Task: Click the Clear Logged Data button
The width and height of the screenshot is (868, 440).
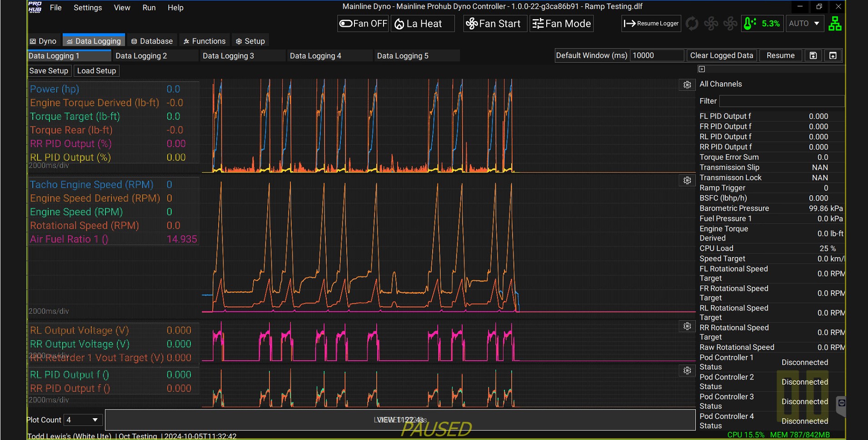Action: [x=721, y=55]
